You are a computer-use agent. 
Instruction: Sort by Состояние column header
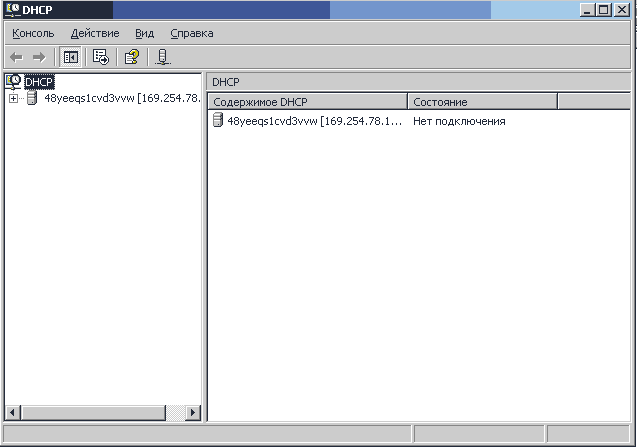tap(482, 102)
